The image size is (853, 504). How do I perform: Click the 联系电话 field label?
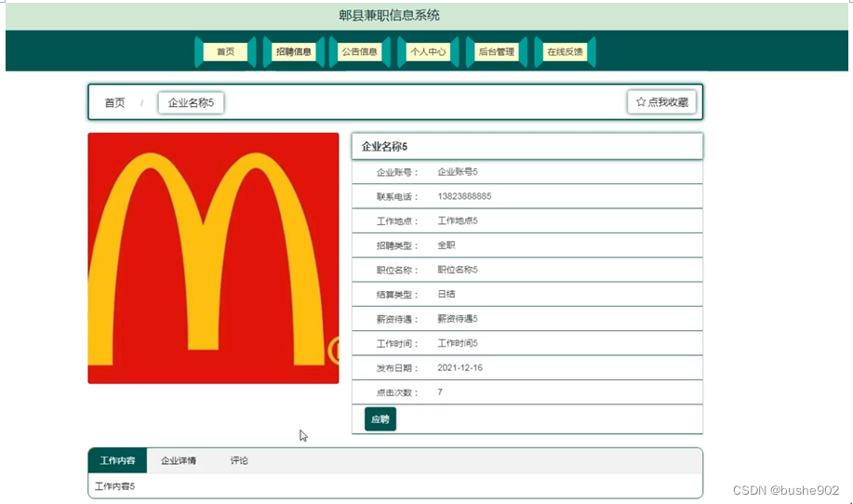point(397,197)
